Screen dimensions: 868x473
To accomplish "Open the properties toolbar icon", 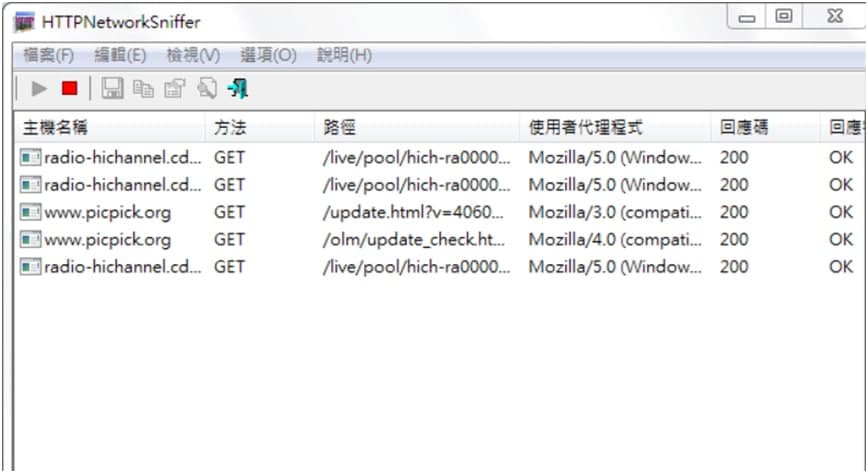I will click(175, 89).
